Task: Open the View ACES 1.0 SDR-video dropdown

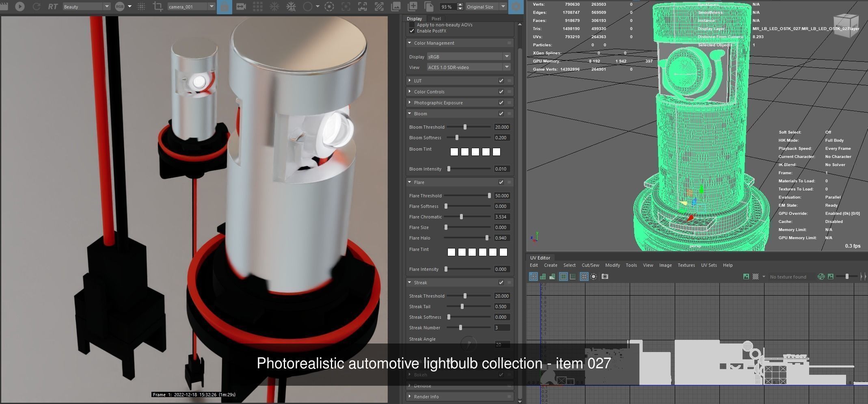Action: pos(468,67)
